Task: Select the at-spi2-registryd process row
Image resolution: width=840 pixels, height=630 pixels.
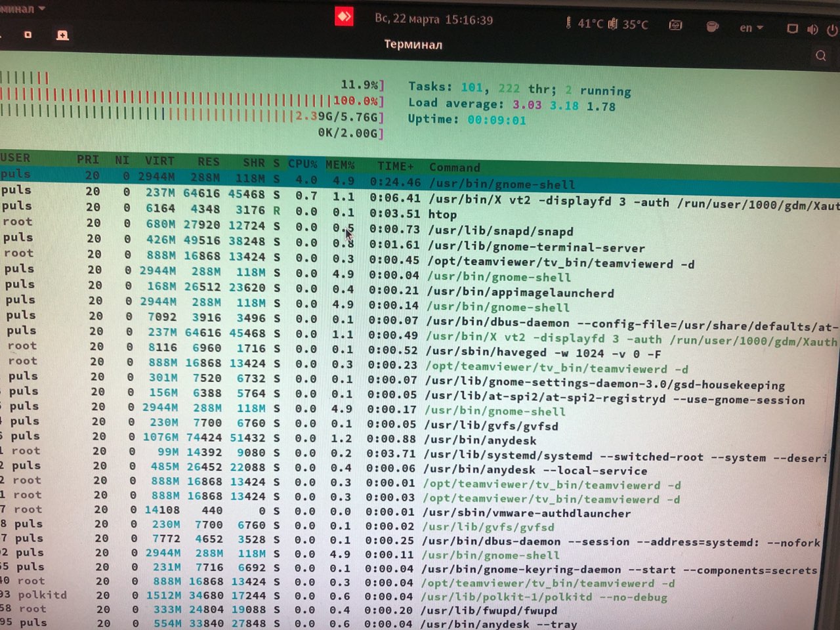Action: [x=420, y=395]
